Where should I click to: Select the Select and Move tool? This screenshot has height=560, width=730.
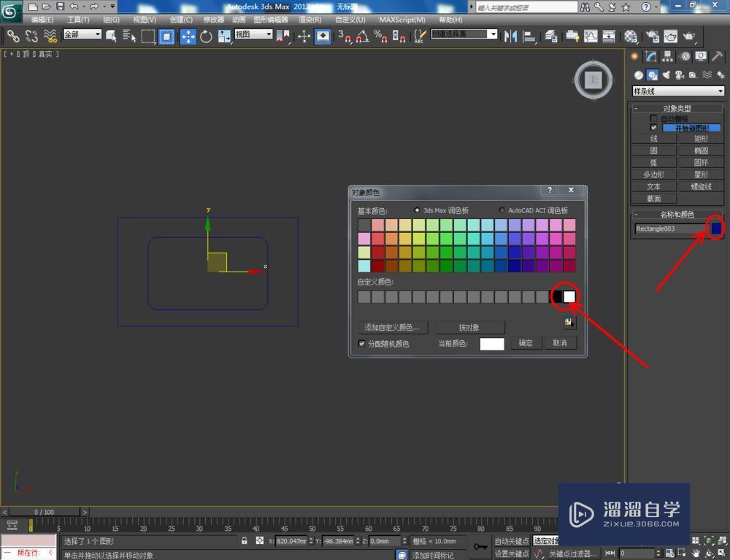pyautogui.click(x=188, y=34)
